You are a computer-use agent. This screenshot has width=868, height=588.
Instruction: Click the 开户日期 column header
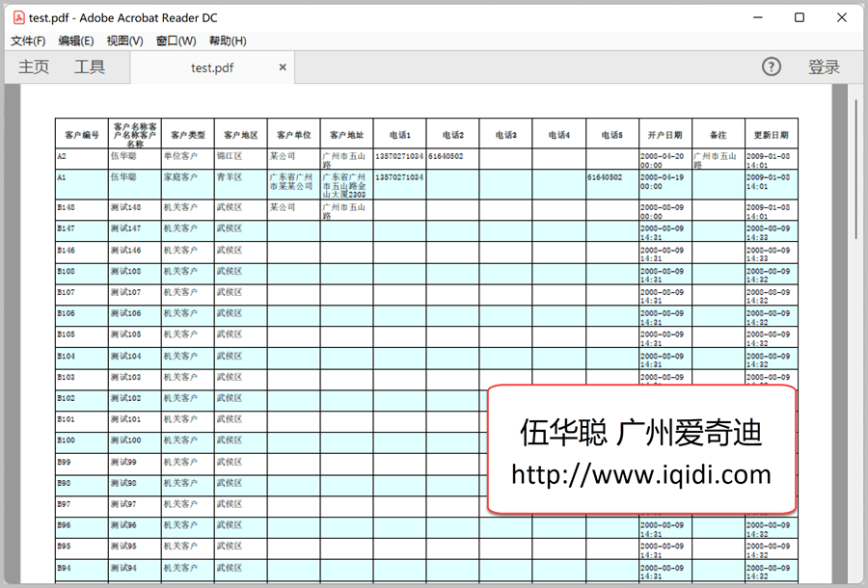pos(665,135)
